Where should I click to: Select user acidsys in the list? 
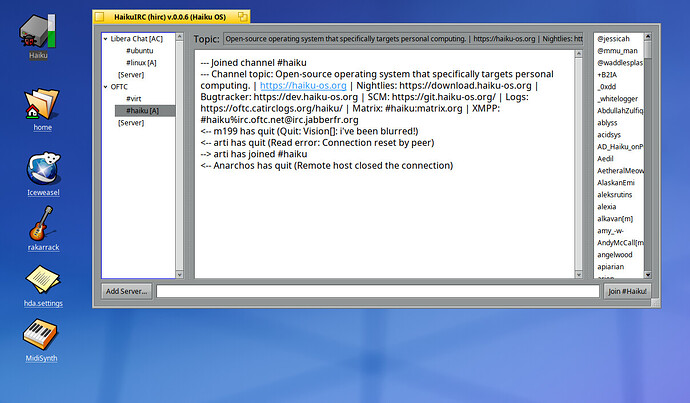coord(609,135)
